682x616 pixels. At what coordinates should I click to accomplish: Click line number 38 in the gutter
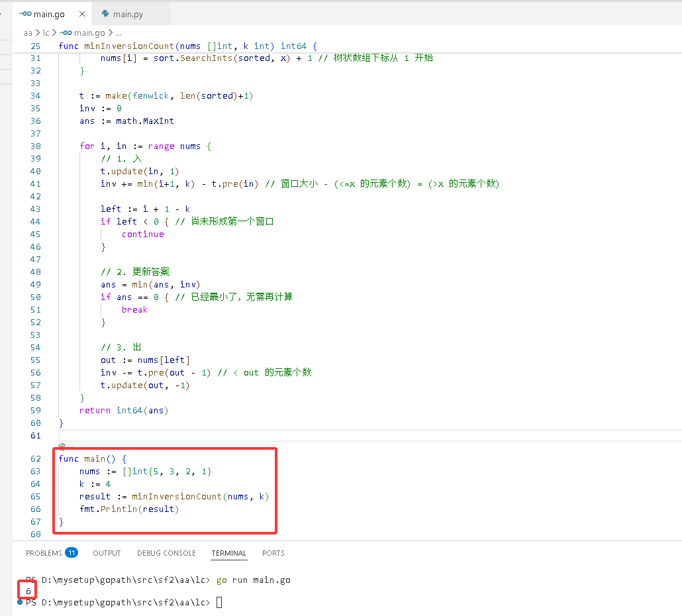36,146
